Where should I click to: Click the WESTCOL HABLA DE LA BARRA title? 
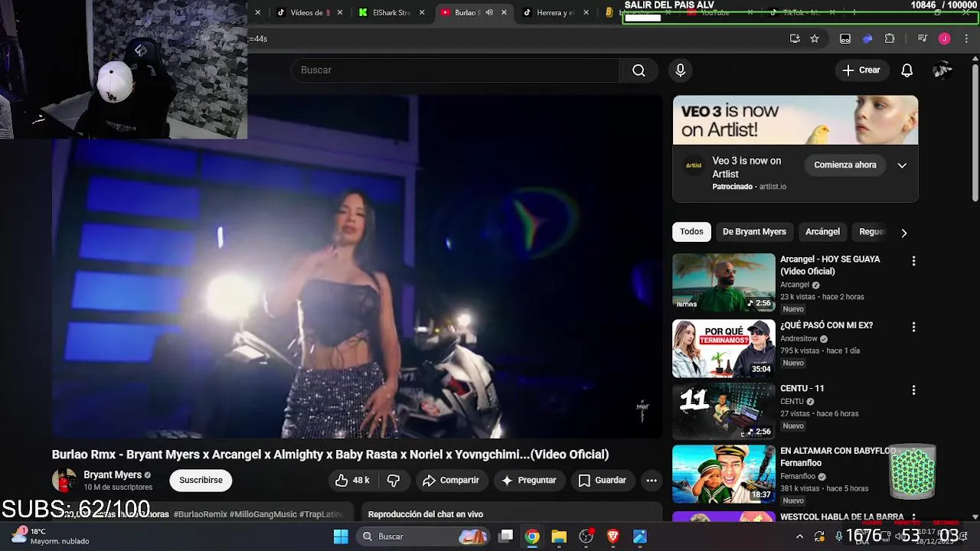point(842,517)
